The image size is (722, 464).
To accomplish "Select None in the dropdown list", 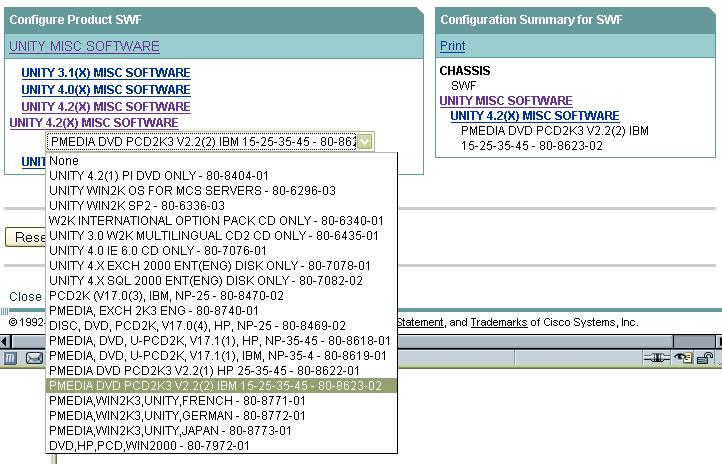I will pos(221,161).
